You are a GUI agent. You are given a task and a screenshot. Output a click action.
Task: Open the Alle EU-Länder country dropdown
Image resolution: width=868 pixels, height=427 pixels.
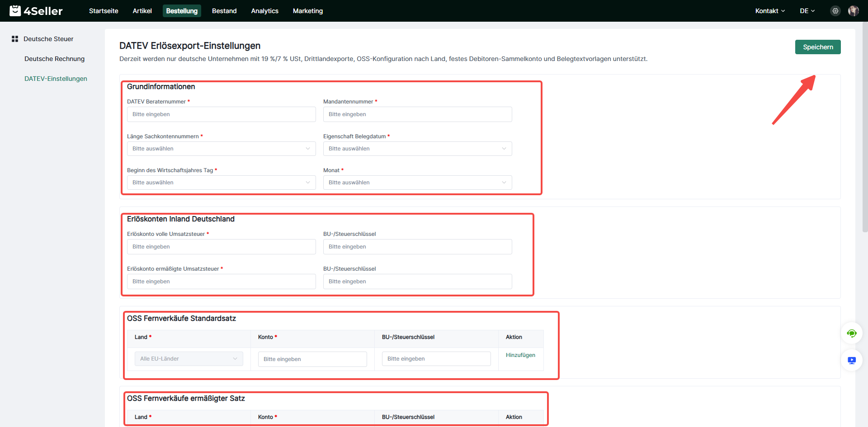pyautogui.click(x=189, y=359)
